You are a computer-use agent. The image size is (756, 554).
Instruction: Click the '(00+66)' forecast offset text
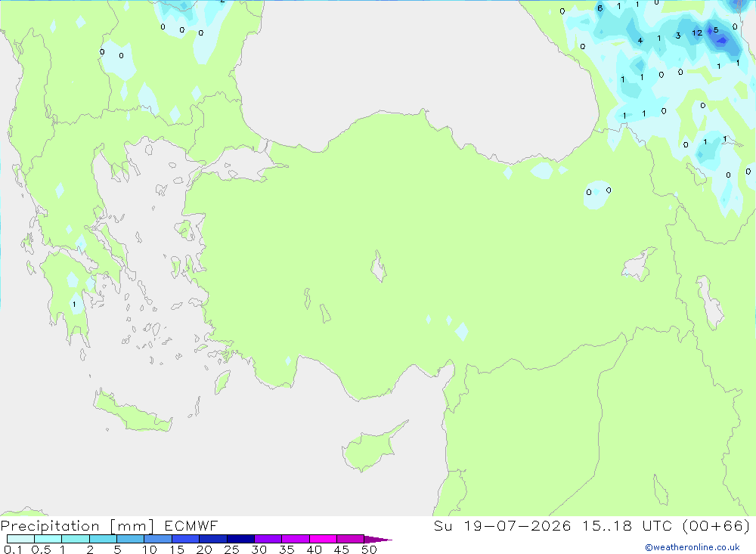click(716, 525)
